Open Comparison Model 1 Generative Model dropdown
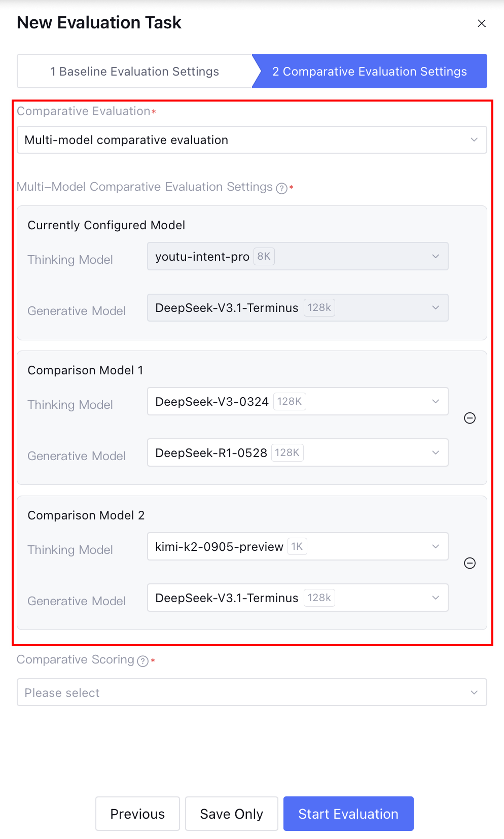This screenshot has width=504, height=839. click(298, 452)
